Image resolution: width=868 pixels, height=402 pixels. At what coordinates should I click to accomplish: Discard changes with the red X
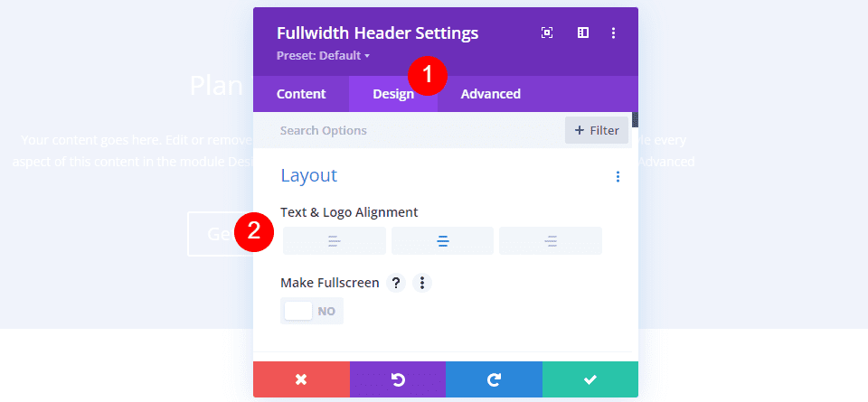(x=301, y=379)
